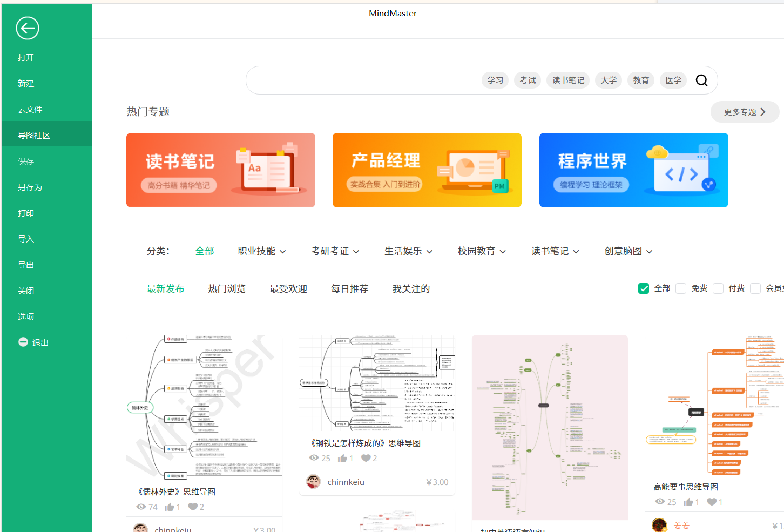Expand the 创意脑图 category dropdown
The width and height of the screenshot is (784, 532).
point(628,251)
